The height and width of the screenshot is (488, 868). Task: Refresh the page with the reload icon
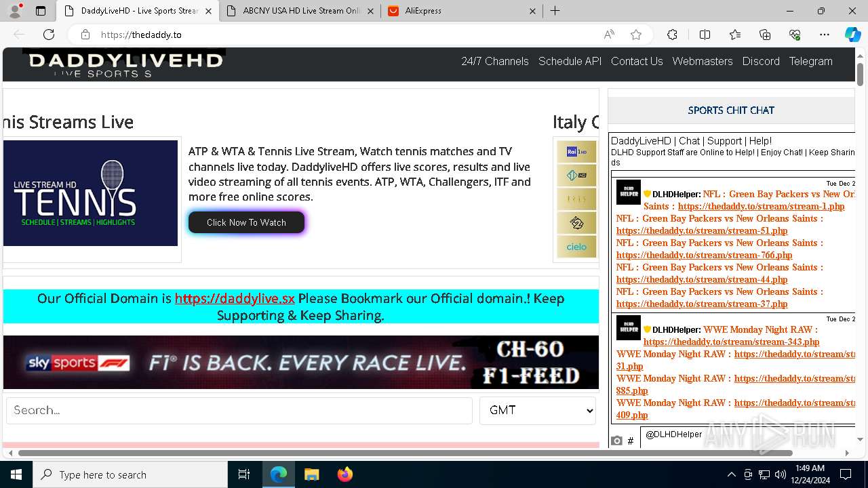[49, 35]
